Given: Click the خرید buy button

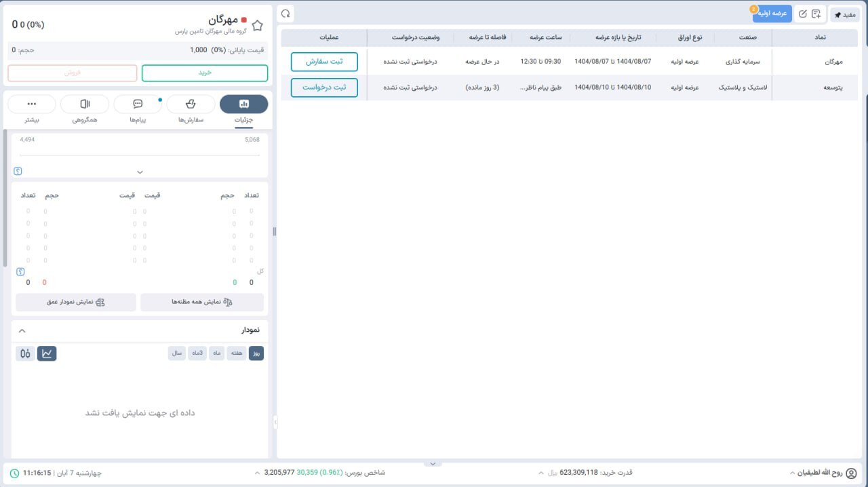Looking at the screenshot, I should coord(205,73).
